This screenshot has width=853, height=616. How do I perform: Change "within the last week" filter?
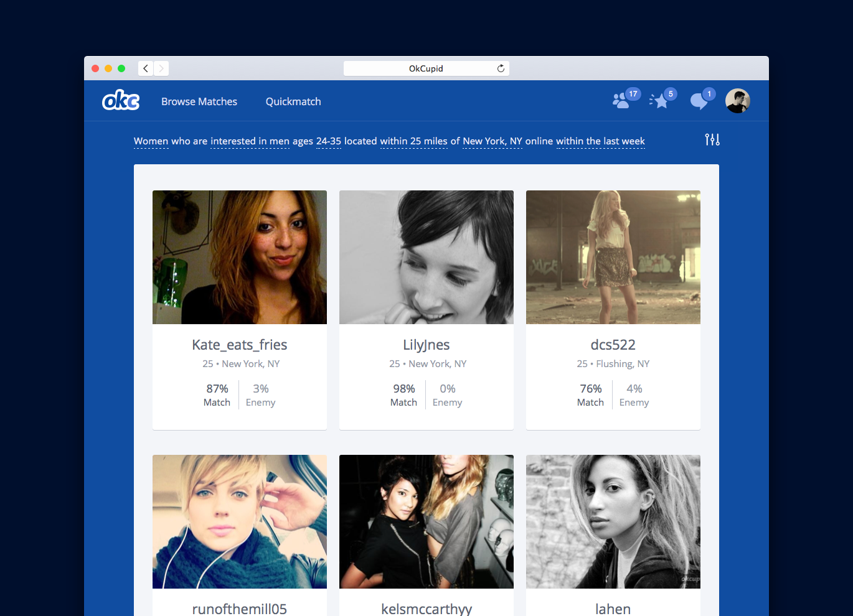tap(600, 141)
